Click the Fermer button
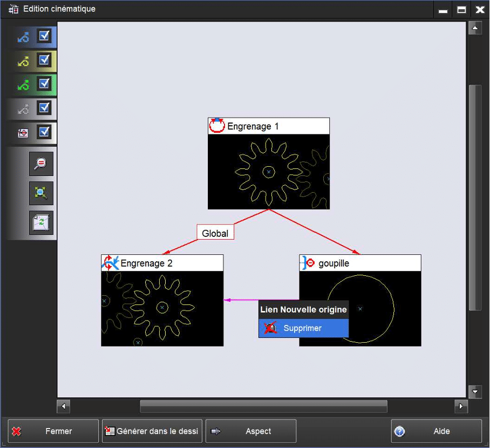Image resolution: width=490 pixels, height=448 pixels. [x=53, y=431]
